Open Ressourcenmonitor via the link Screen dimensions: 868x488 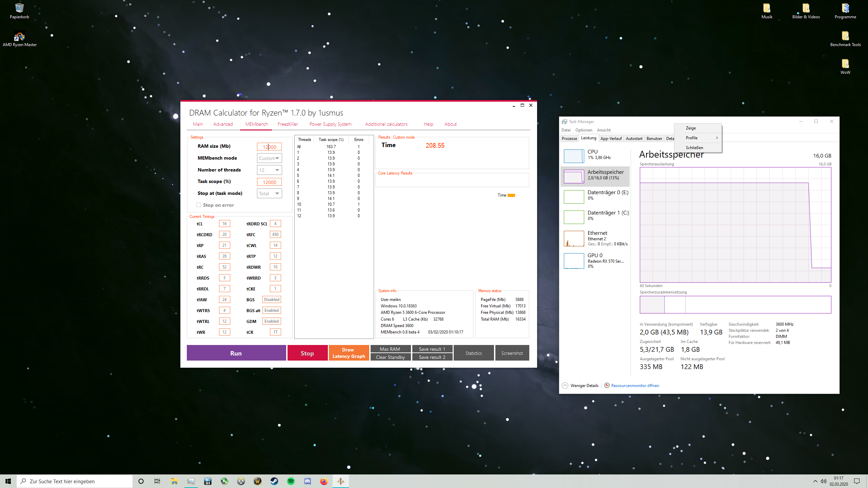coord(635,385)
